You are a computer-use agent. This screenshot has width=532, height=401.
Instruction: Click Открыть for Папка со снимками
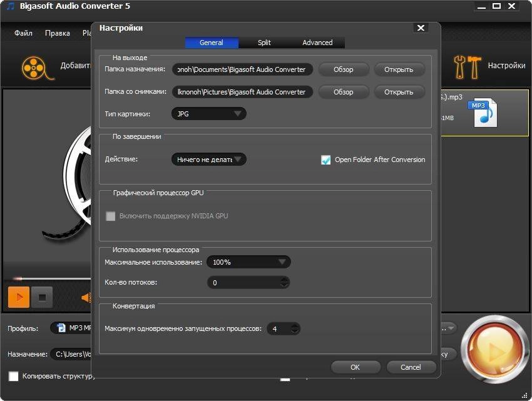(x=399, y=92)
